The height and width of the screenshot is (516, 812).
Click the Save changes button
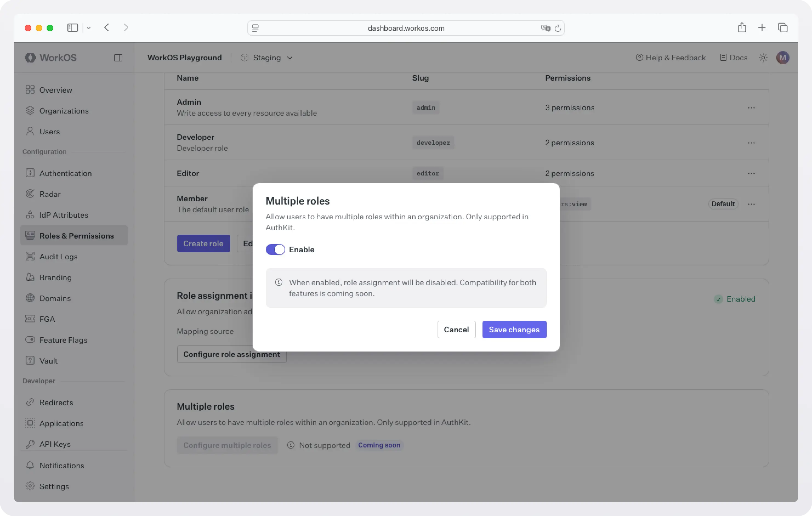click(x=514, y=330)
